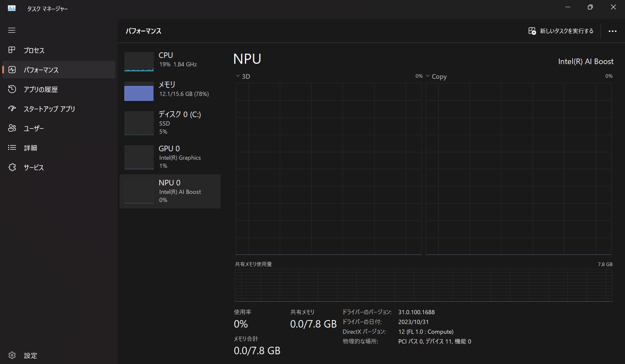This screenshot has width=625, height=364.
Task: Maximize or restore the window
Action: pyautogui.click(x=590, y=7)
